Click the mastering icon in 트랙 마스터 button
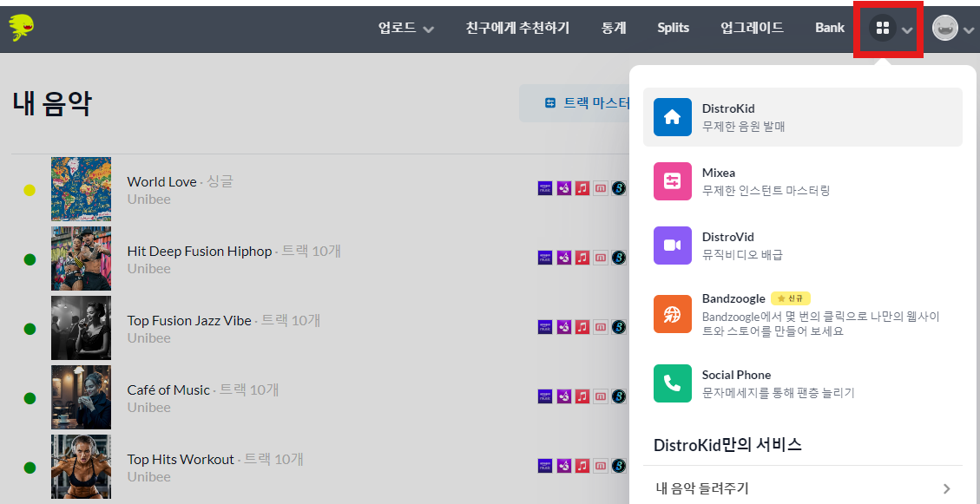The height and width of the screenshot is (504, 980). tap(550, 103)
